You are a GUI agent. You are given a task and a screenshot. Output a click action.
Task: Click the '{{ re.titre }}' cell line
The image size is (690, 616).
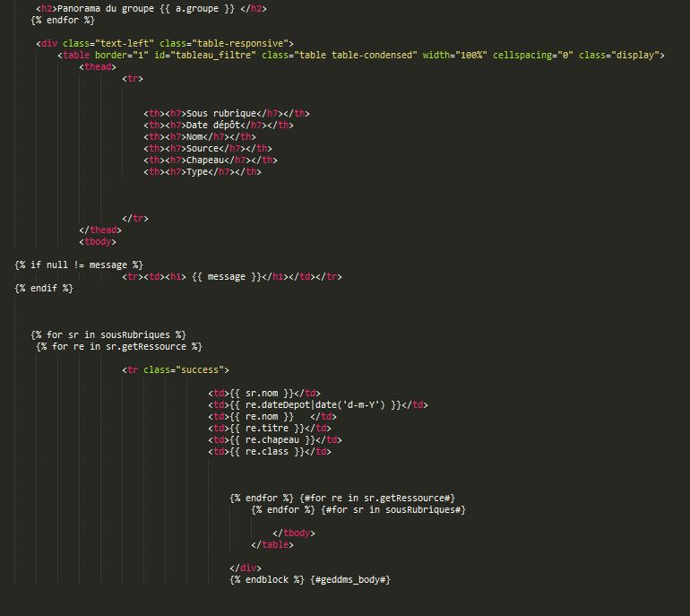point(270,428)
